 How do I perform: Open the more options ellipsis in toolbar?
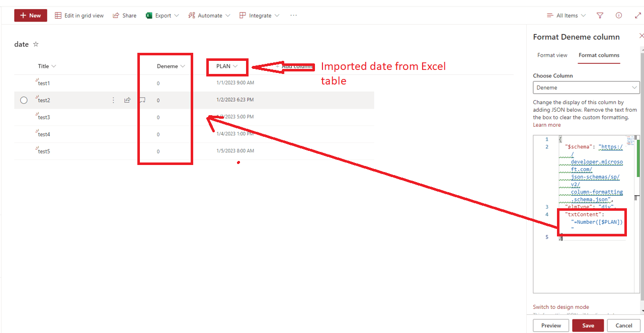coord(294,16)
